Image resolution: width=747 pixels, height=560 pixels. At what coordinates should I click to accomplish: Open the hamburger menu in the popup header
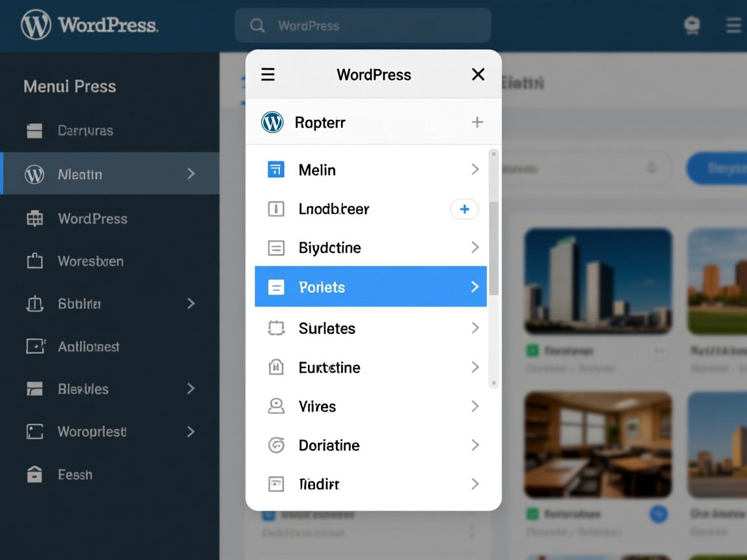point(268,75)
